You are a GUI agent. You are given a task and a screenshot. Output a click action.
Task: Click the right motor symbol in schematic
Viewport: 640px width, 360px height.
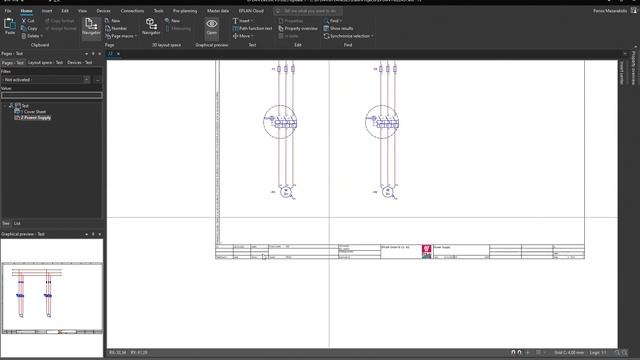(x=388, y=191)
